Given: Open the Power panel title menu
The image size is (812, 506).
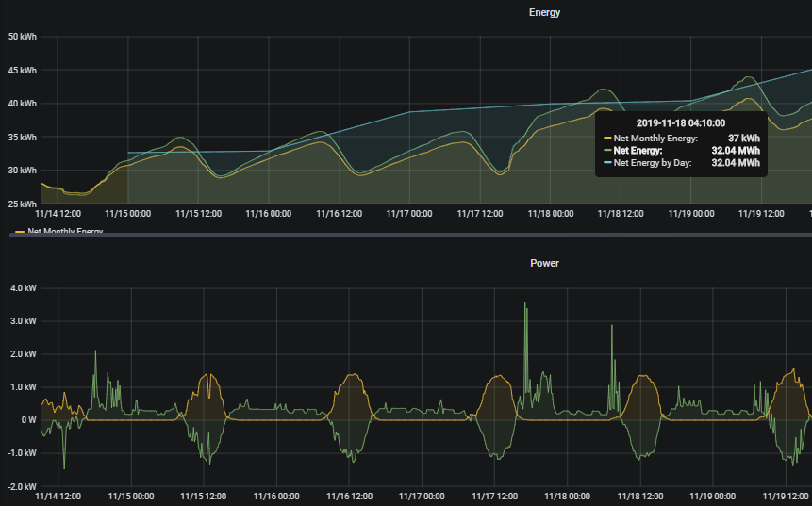Looking at the screenshot, I should pyautogui.click(x=544, y=263).
